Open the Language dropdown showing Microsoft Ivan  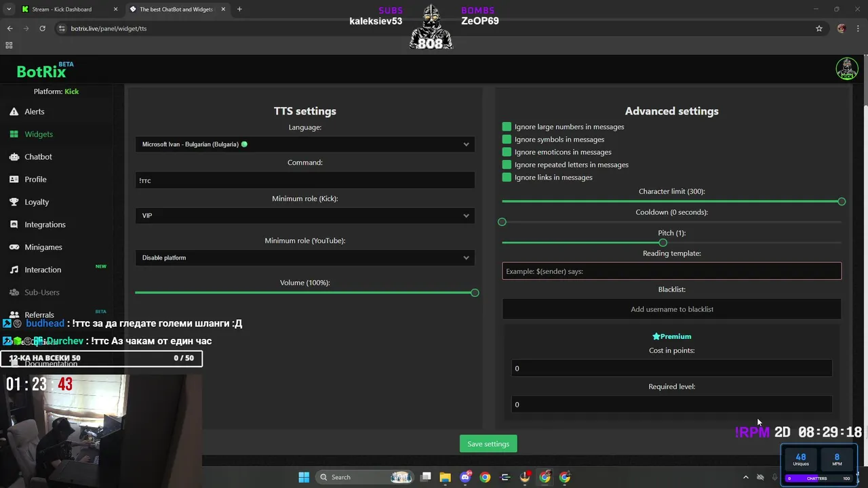coord(305,144)
